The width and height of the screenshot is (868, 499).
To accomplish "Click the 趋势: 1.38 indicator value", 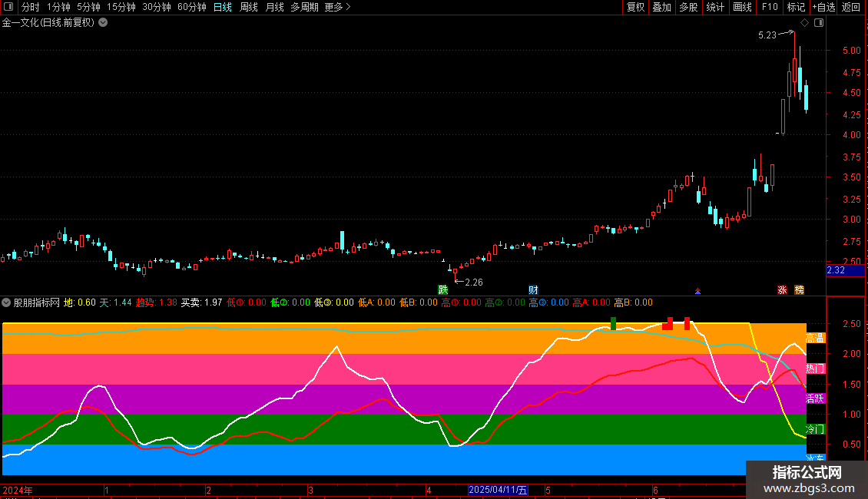I will [157, 302].
